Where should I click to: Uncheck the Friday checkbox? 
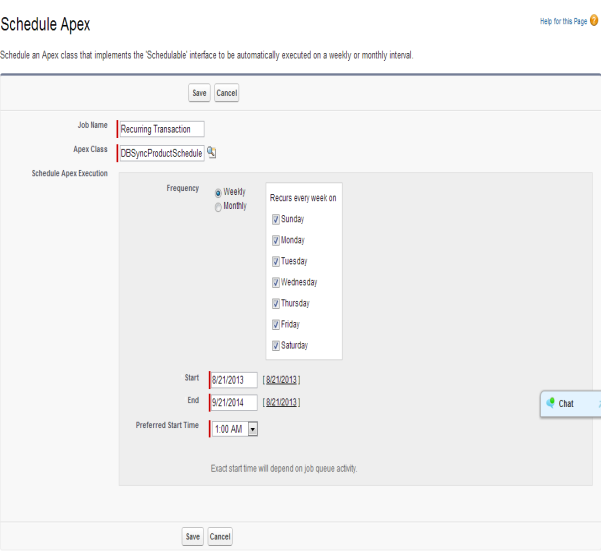point(275,324)
